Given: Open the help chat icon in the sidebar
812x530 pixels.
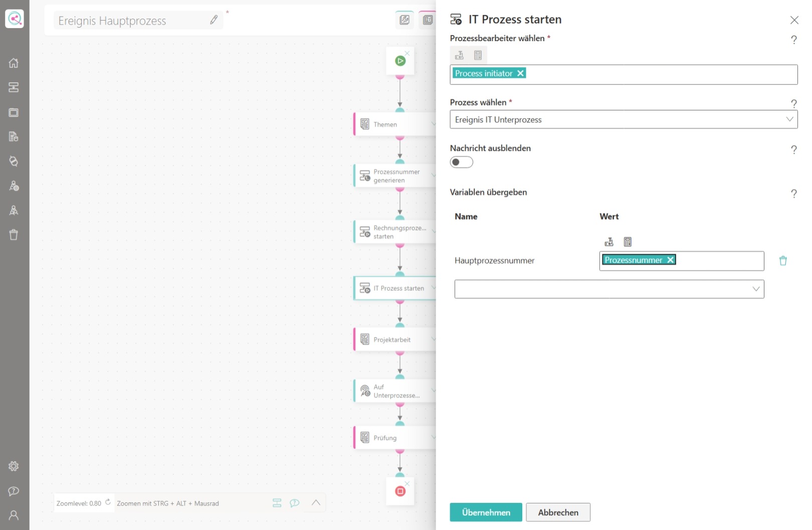Looking at the screenshot, I should (14, 491).
